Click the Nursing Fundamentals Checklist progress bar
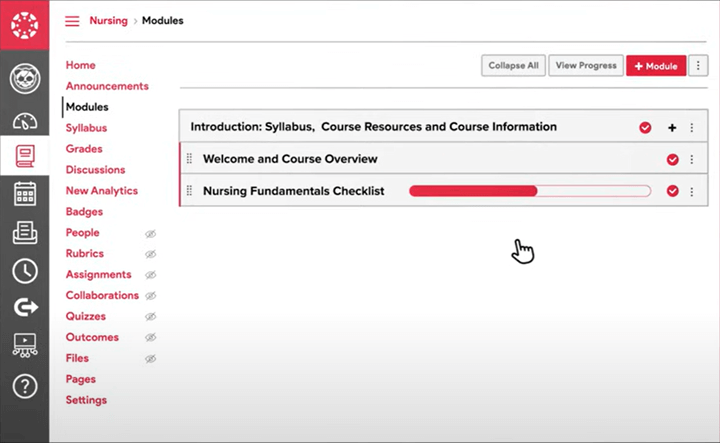This screenshot has height=443, width=720. (530, 191)
